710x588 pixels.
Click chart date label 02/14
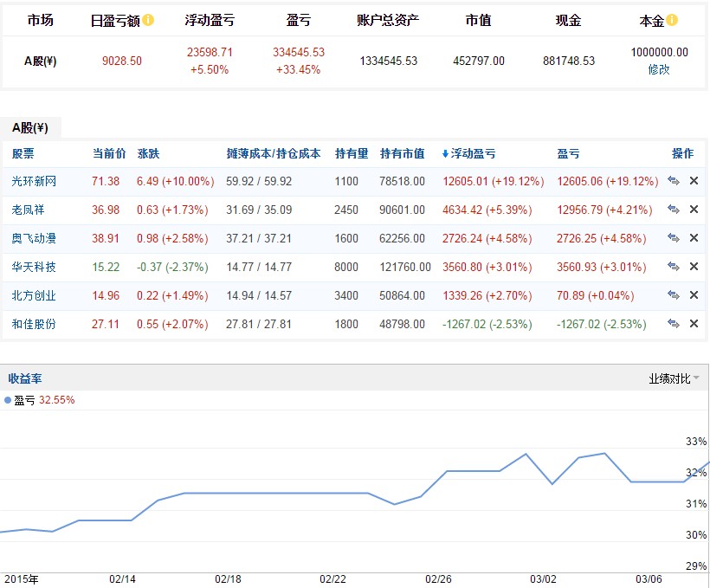[122, 579]
